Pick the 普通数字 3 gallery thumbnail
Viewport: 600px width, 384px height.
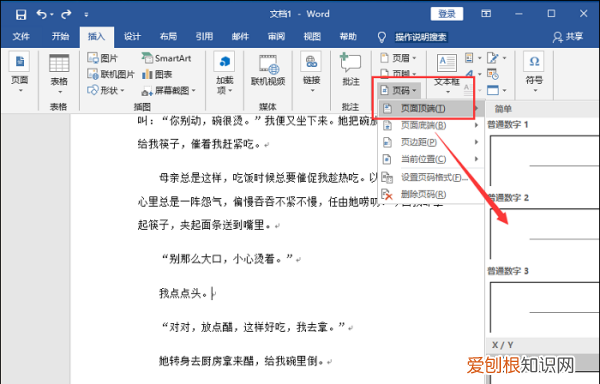544,307
